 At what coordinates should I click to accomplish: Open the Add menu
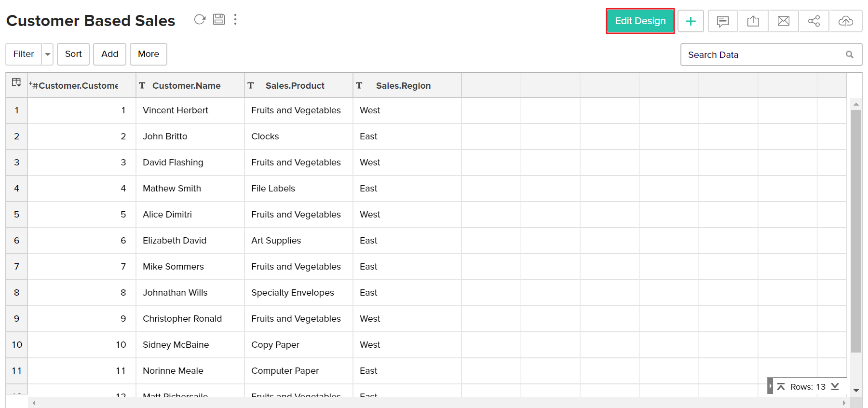tap(109, 54)
